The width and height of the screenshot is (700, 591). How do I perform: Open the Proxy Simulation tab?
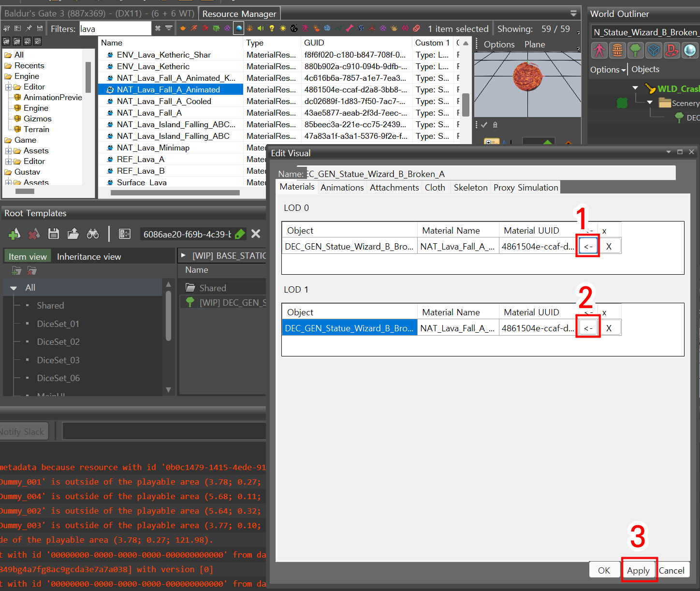pyautogui.click(x=526, y=188)
